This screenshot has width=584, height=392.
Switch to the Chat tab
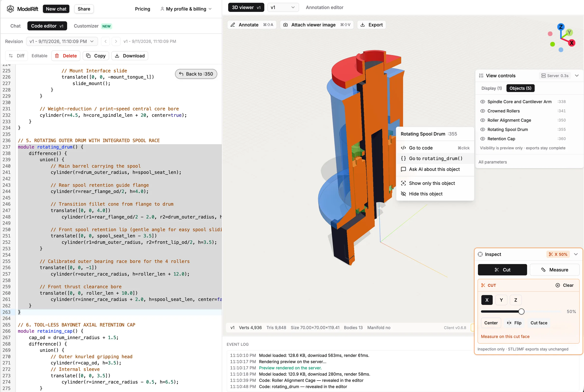[x=15, y=26]
